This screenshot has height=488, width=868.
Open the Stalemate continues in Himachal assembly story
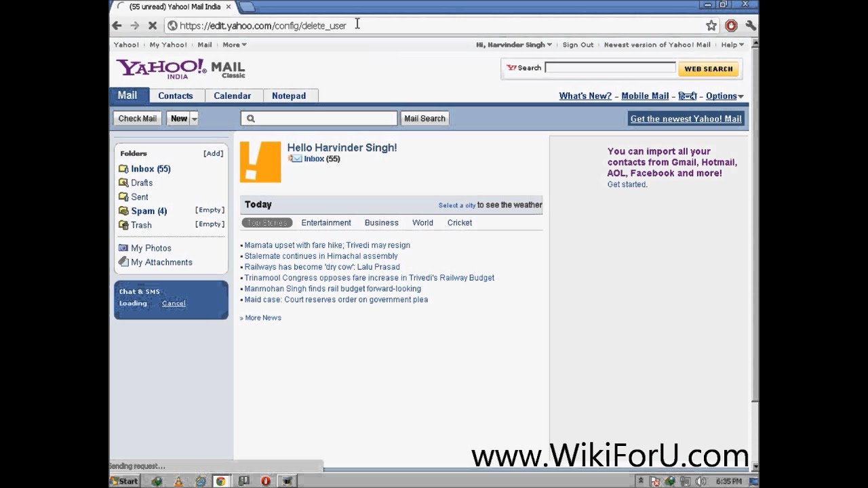point(321,256)
